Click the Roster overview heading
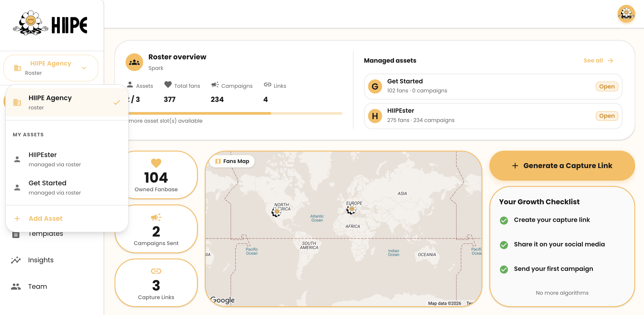This screenshot has height=315, width=644. 177,57
